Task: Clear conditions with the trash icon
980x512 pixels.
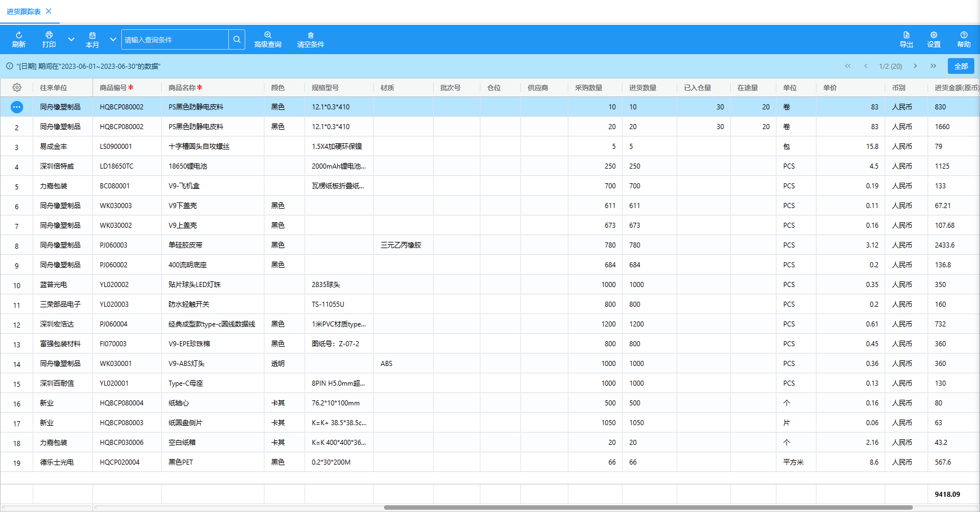Action: point(311,36)
